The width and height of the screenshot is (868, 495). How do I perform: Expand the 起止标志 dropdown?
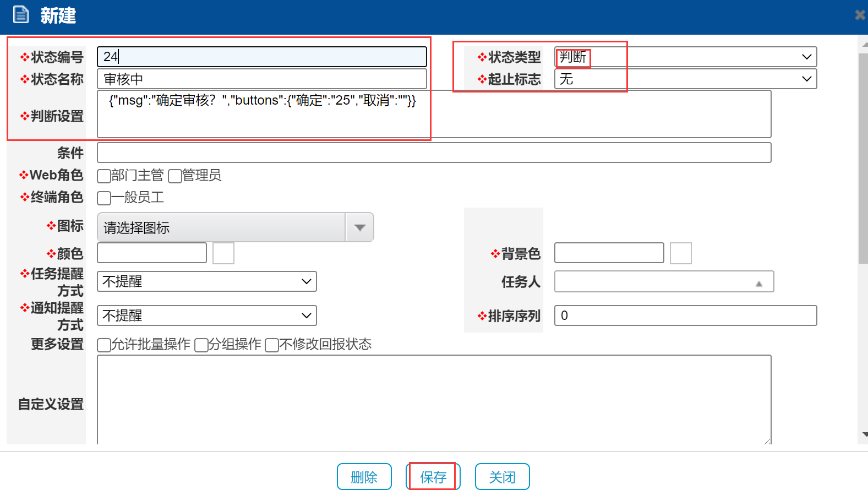pyautogui.click(x=685, y=79)
